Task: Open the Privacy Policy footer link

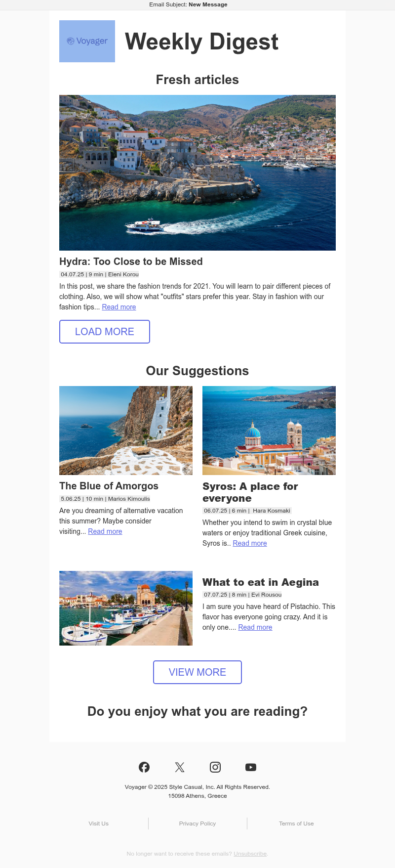Action: (197, 824)
